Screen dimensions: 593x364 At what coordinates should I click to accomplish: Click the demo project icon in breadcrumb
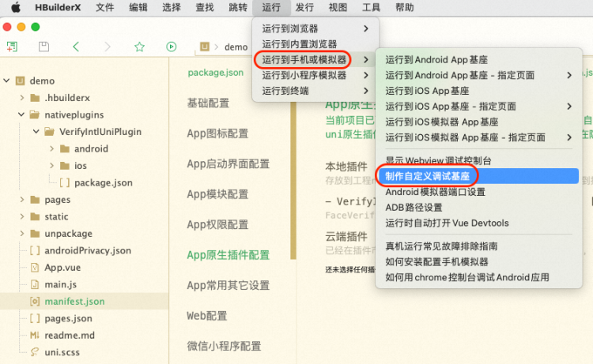205,47
